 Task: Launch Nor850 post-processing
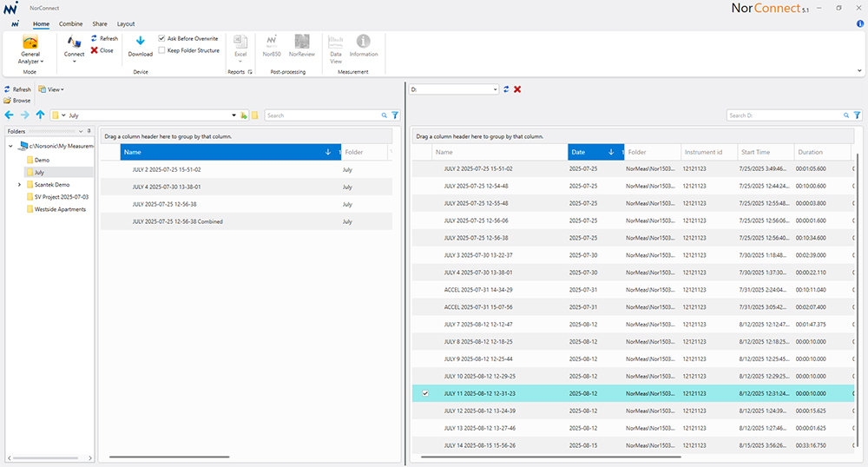(x=271, y=46)
